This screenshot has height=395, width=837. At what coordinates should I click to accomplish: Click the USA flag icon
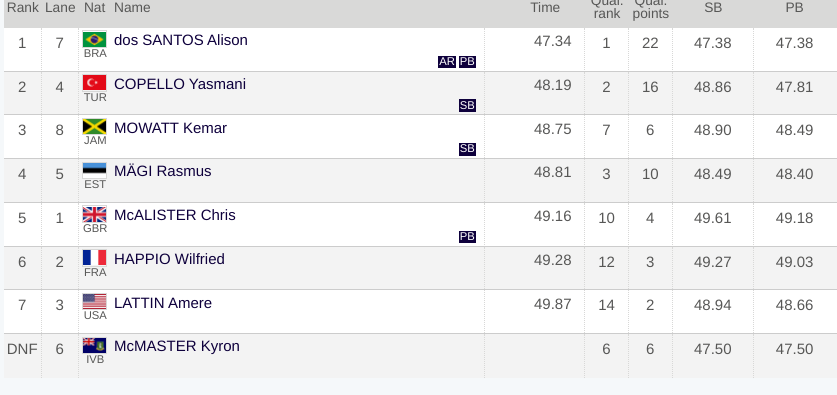[x=94, y=302]
